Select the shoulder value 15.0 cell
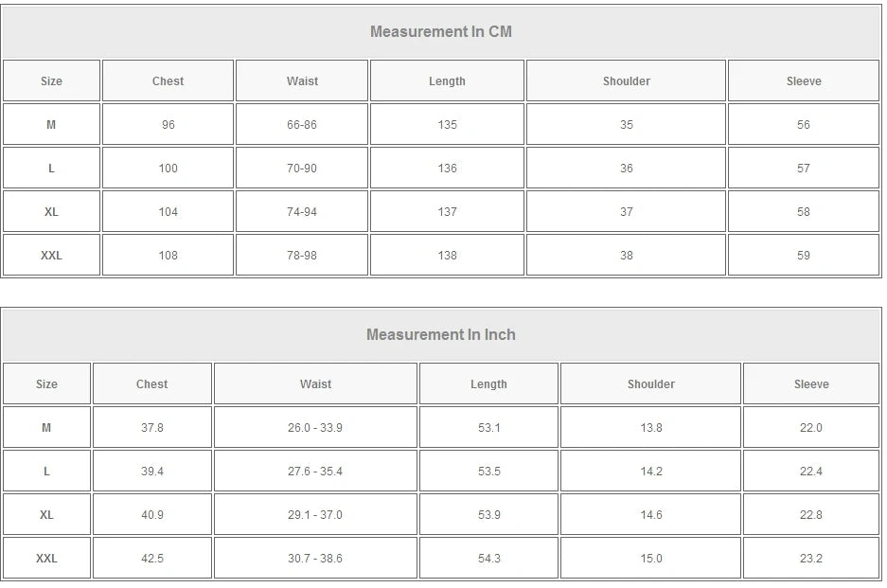The height and width of the screenshot is (588, 887). coord(651,559)
